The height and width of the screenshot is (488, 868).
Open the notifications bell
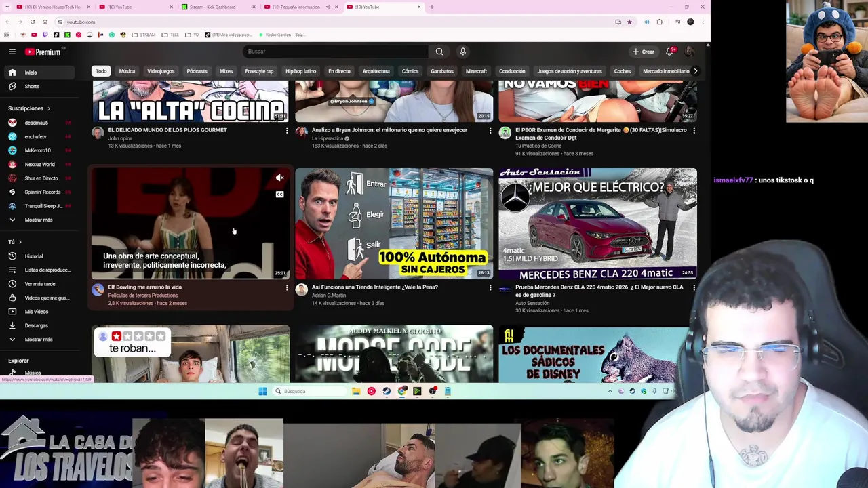coord(670,52)
